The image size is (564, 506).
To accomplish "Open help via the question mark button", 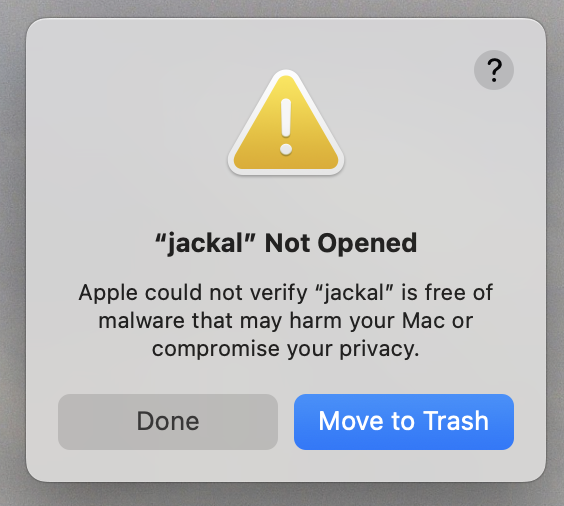I will 494,70.
